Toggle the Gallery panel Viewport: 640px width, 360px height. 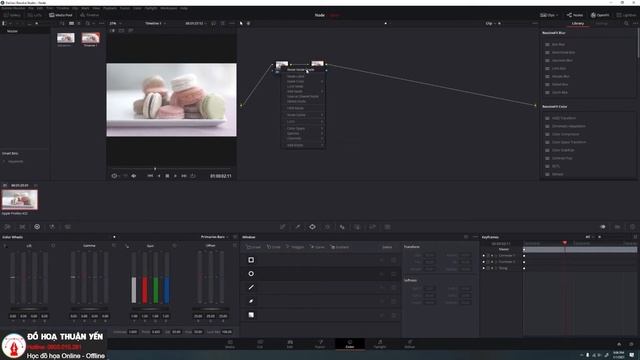[x=12, y=15]
